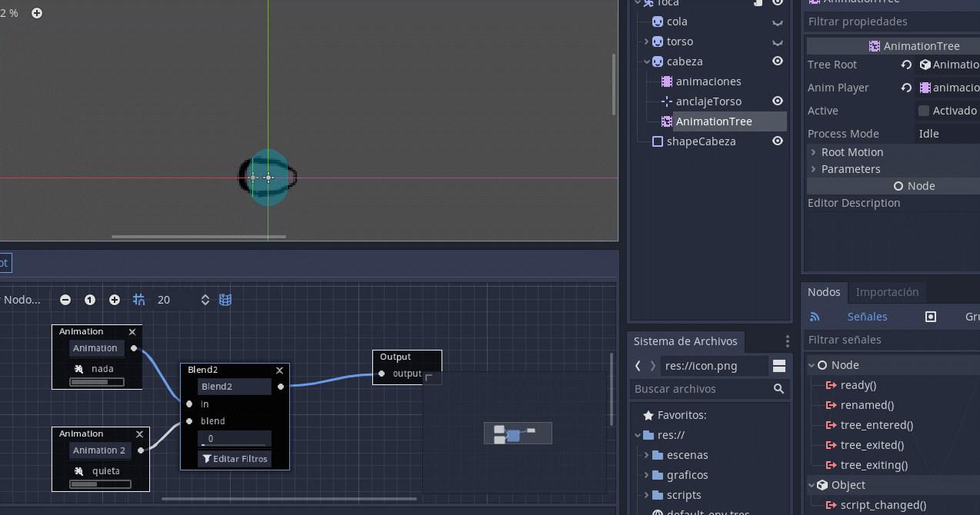
Task: Click the blend value field in Blend2
Action: tap(235, 437)
